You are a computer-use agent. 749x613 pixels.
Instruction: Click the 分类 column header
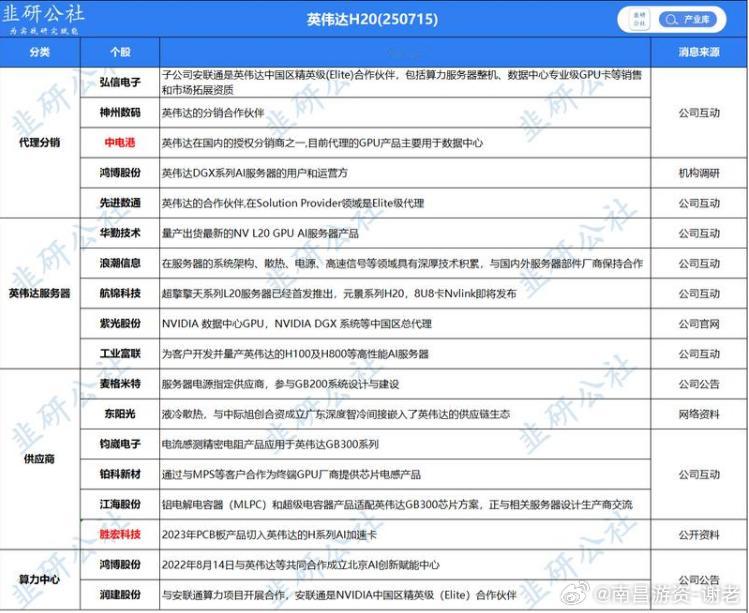pyautogui.click(x=40, y=52)
